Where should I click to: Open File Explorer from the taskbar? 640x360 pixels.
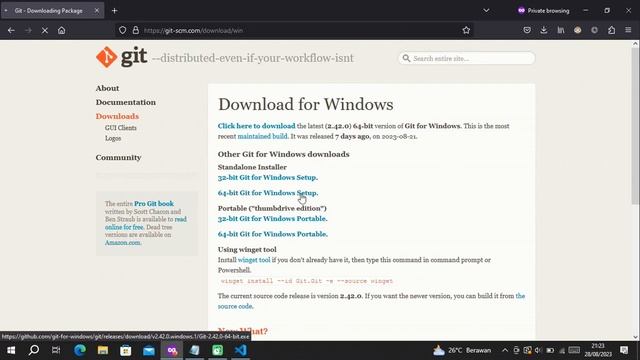102,350
